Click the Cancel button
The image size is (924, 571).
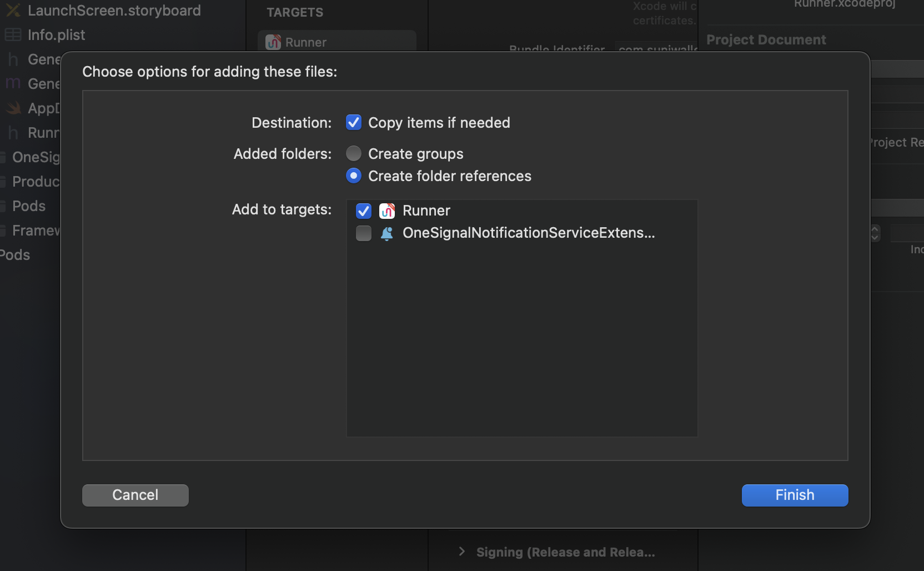(x=135, y=495)
